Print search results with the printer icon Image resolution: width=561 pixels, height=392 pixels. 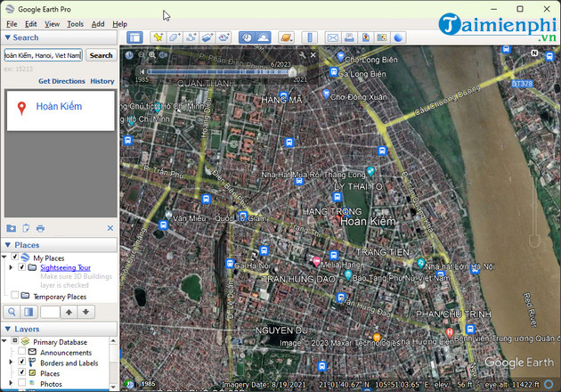click(40, 228)
